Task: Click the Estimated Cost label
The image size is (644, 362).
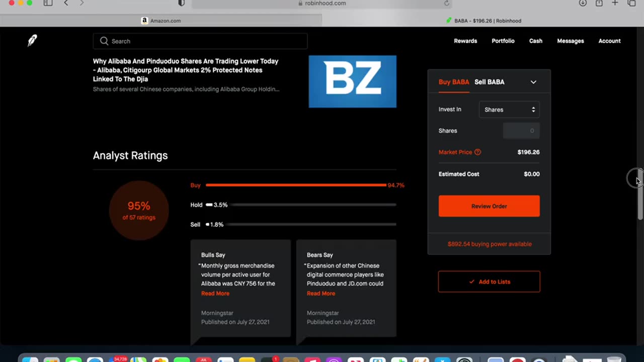Action: click(x=459, y=174)
